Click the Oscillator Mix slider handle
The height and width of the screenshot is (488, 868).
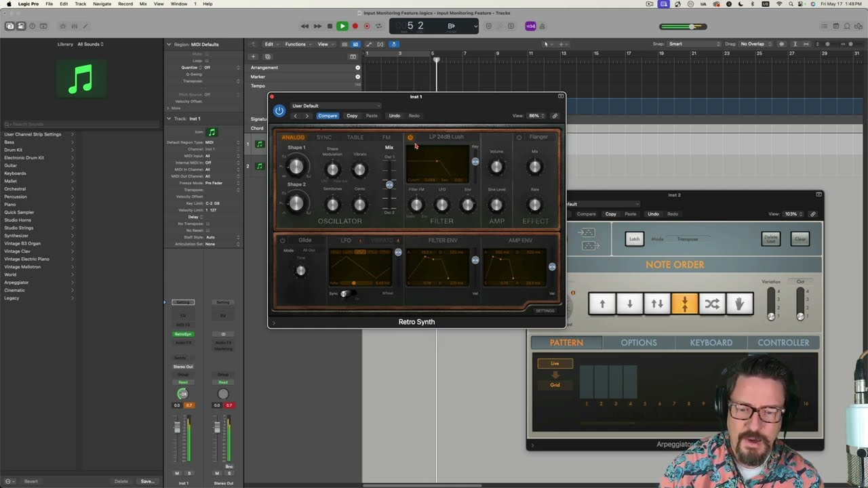[389, 184]
